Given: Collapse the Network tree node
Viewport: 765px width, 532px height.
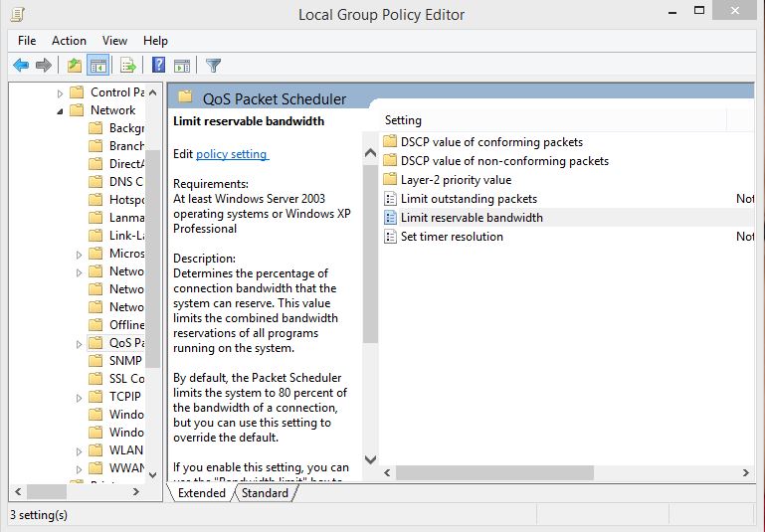Looking at the screenshot, I should click(x=60, y=111).
